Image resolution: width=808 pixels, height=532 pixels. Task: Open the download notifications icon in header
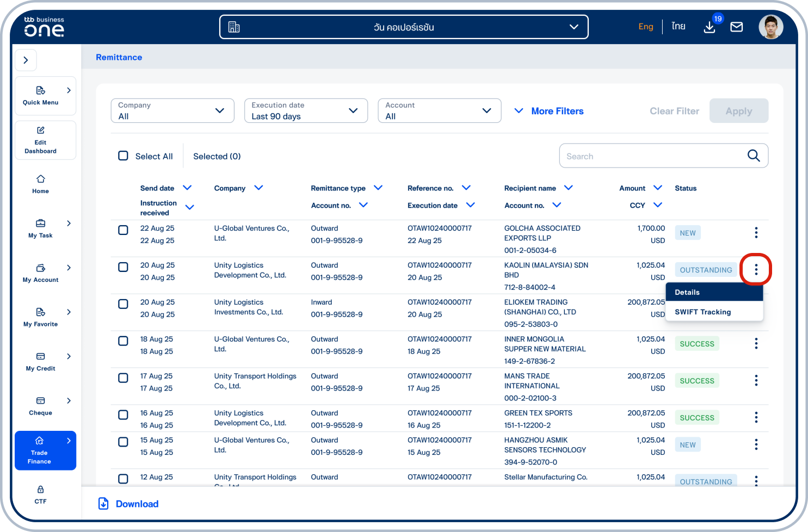click(x=710, y=27)
